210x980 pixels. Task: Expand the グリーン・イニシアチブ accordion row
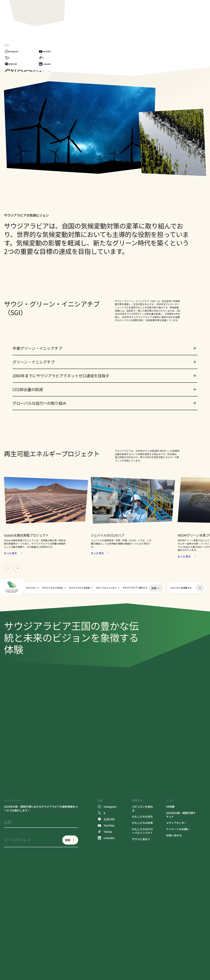coord(105,362)
